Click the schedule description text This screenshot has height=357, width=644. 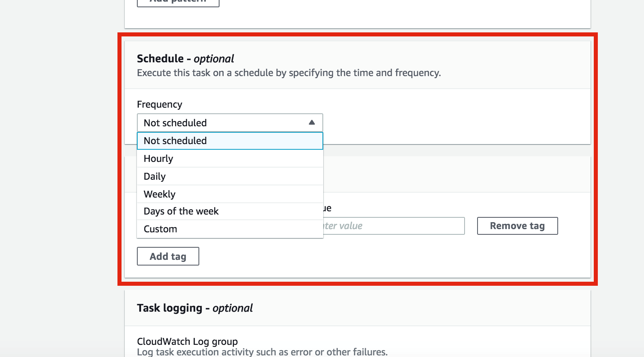pos(289,73)
